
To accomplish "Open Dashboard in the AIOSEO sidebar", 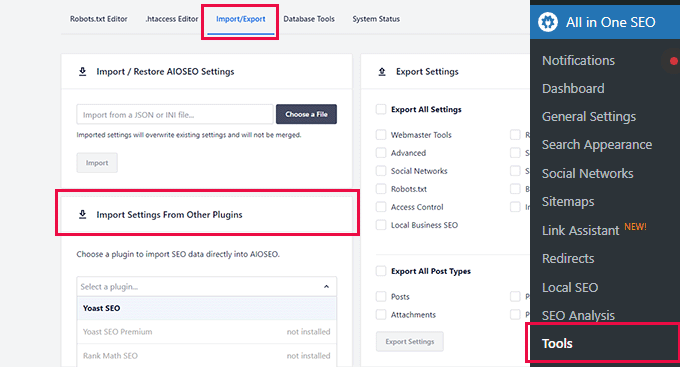I will pos(573,88).
